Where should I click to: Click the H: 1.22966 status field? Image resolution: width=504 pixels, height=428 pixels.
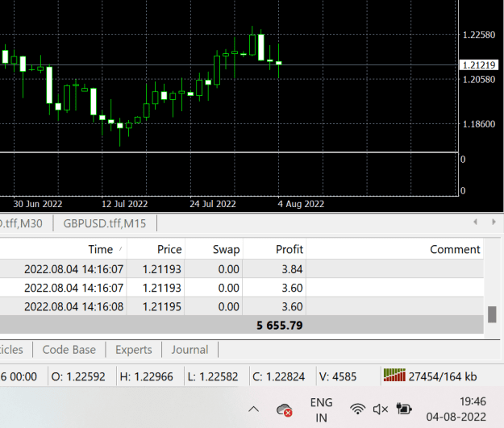pyautogui.click(x=146, y=376)
